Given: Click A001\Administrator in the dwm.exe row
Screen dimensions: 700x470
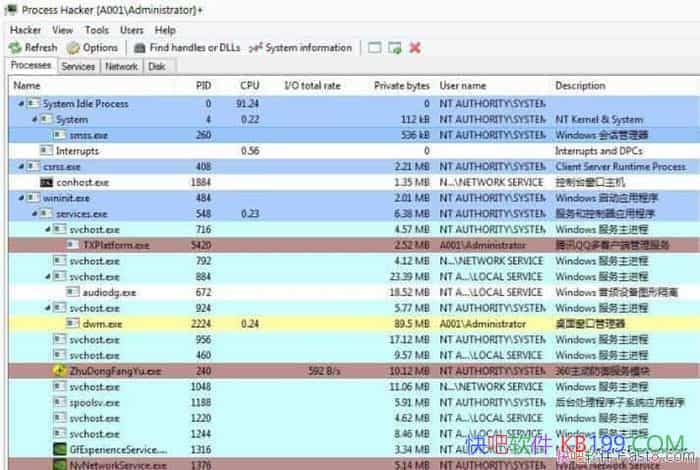Looking at the screenshot, I should coord(483,324).
